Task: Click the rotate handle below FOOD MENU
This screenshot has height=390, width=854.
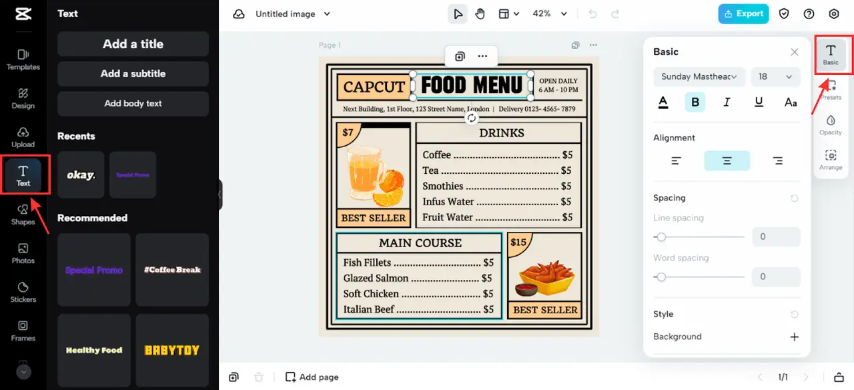Action: (x=472, y=118)
